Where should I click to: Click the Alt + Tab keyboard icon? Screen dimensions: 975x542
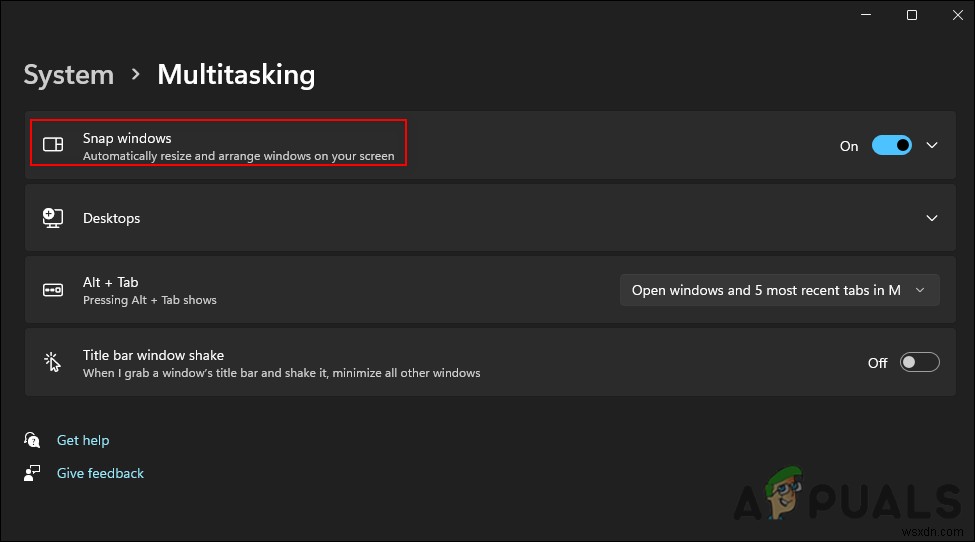click(x=53, y=290)
